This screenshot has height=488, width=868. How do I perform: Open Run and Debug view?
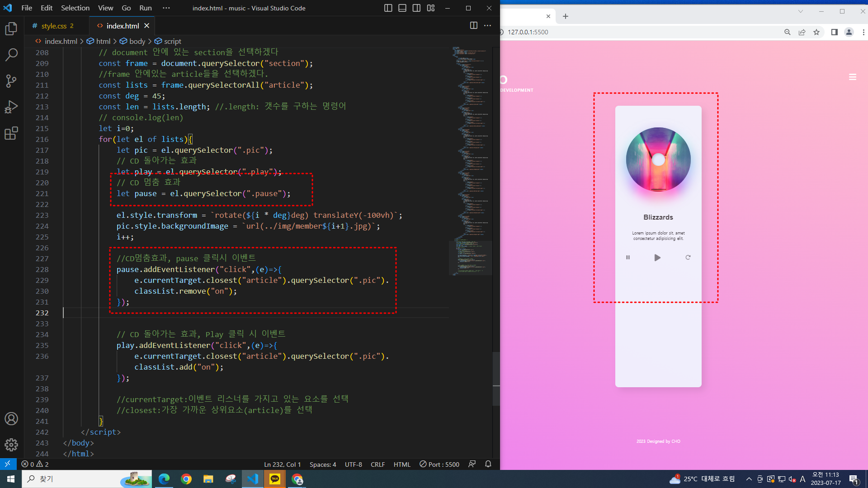(11, 108)
